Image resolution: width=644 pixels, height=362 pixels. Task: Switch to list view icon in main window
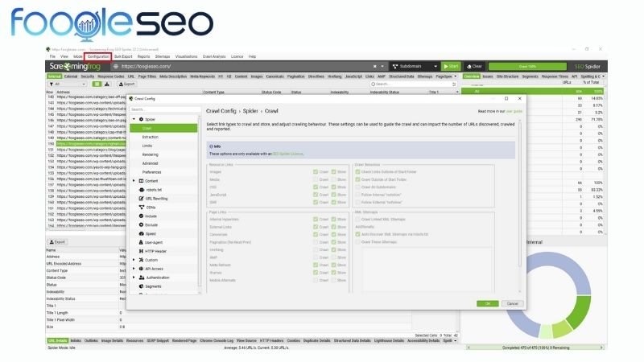click(97, 84)
